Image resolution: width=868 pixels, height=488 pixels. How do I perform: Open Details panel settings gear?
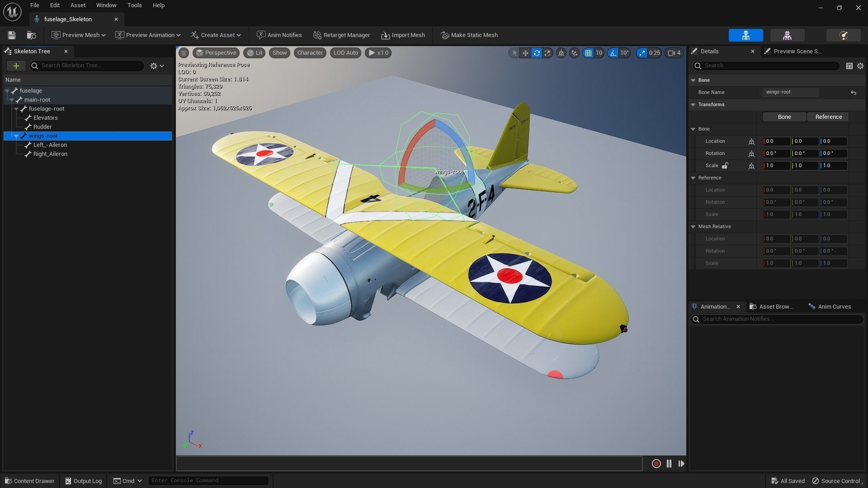point(860,66)
